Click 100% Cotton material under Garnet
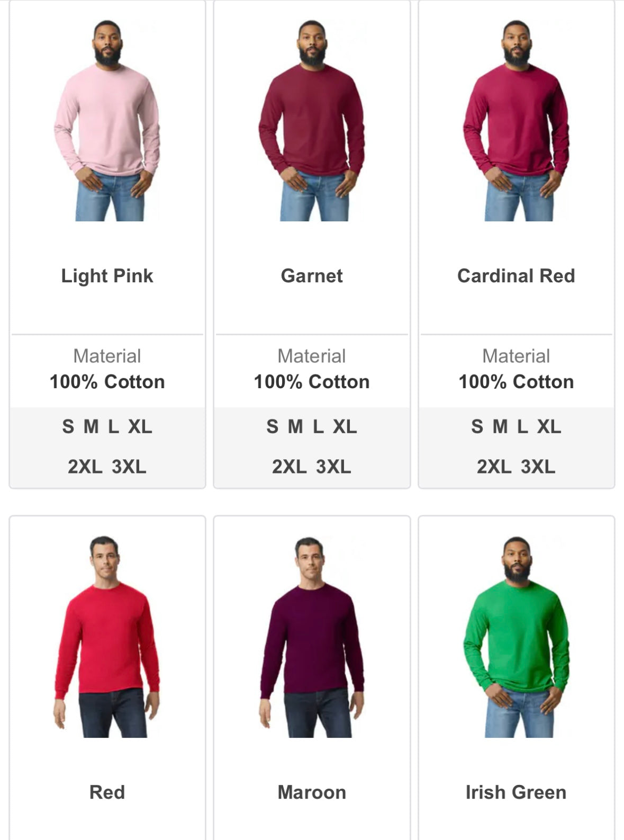624x840 pixels. pyautogui.click(x=312, y=382)
